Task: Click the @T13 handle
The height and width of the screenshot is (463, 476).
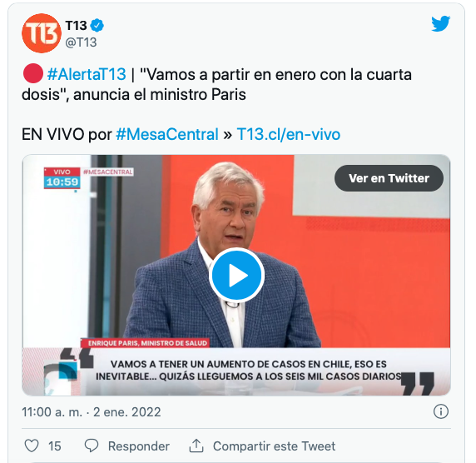Action: [x=81, y=42]
